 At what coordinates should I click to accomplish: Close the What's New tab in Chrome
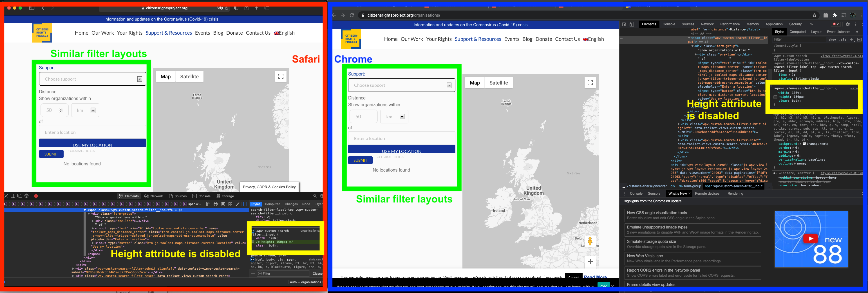pos(689,194)
